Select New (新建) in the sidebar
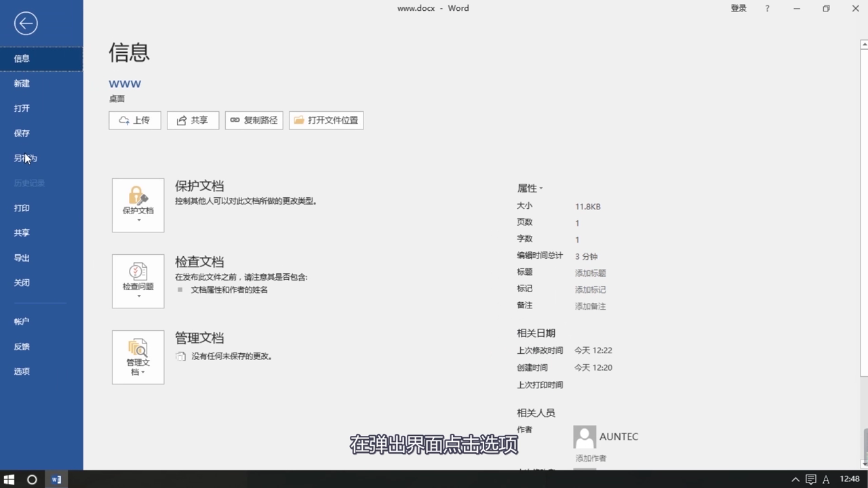 point(41,83)
